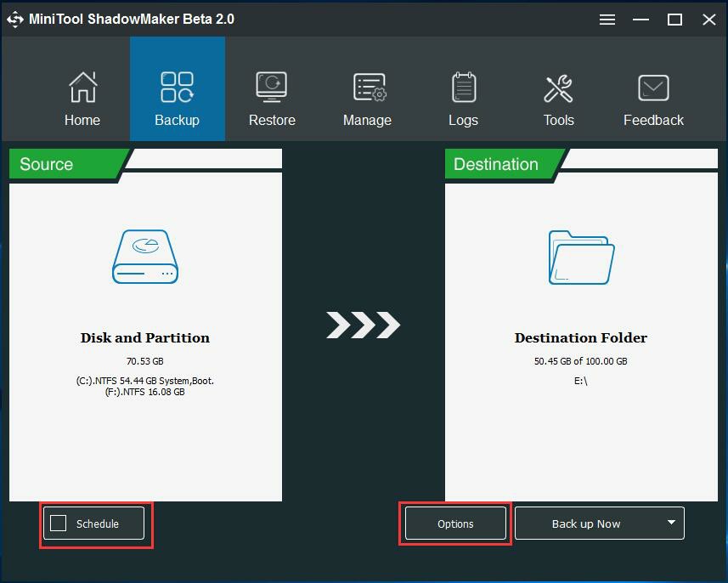
Task: Minimize the ShadowMaker window
Action: 641,20
